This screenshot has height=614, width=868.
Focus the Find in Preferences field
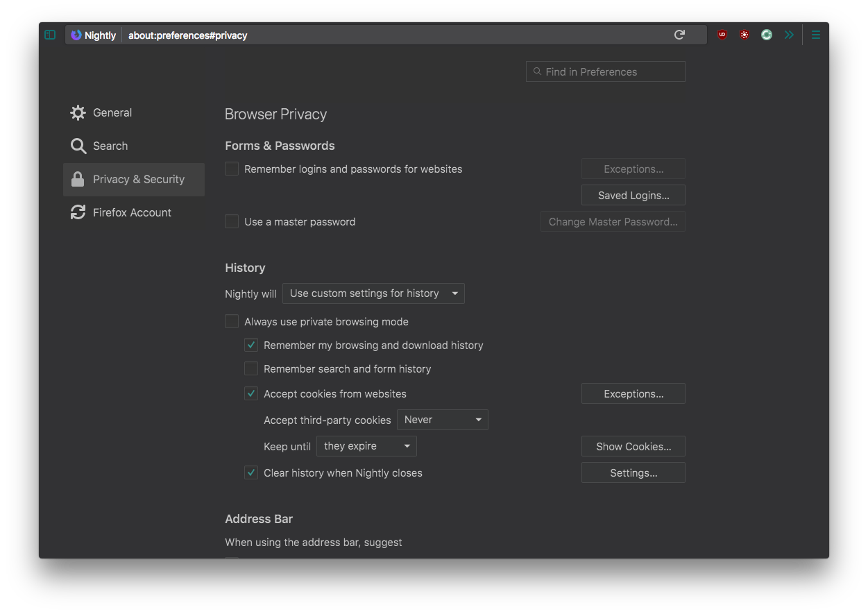(x=606, y=71)
